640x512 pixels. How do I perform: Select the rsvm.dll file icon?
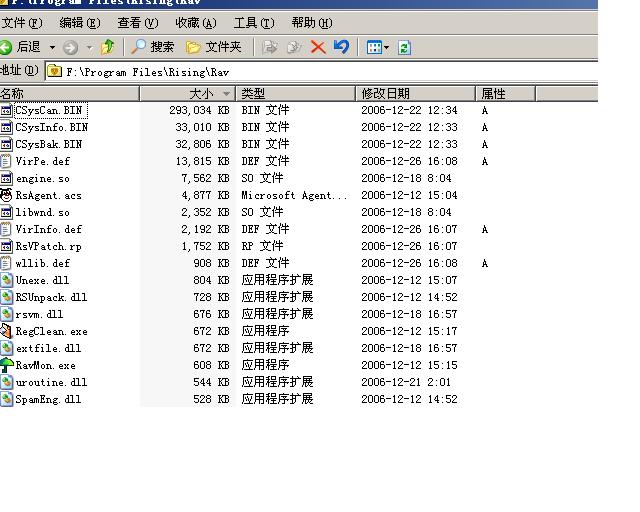tap(6, 314)
